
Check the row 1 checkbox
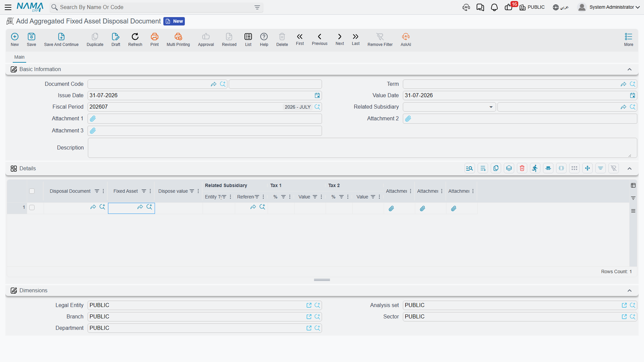(32, 207)
